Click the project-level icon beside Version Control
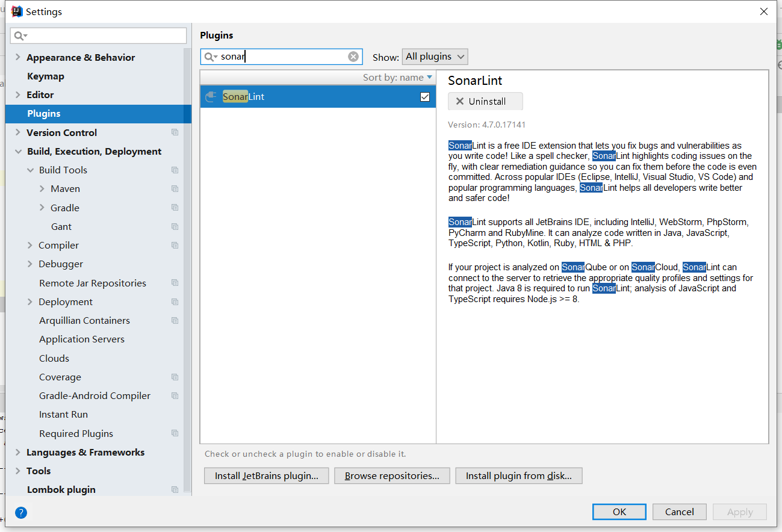This screenshot has width=782, height=532. point(175,132)
